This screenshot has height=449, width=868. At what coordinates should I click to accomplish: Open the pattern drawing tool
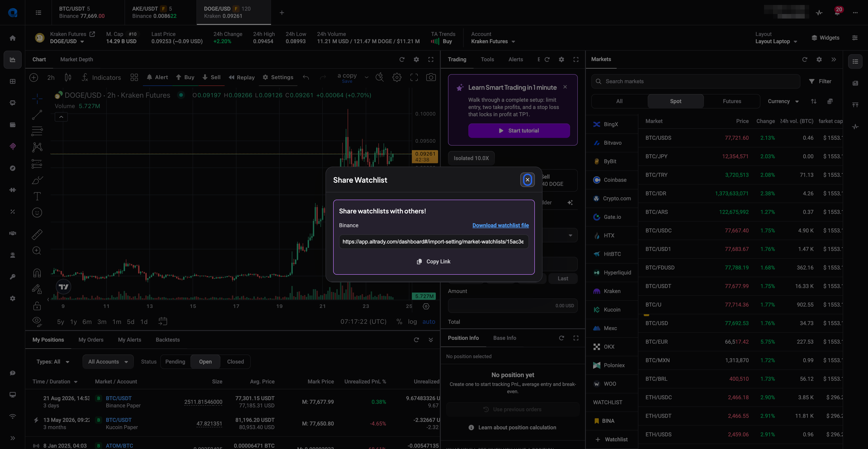[x=37, y=147]
